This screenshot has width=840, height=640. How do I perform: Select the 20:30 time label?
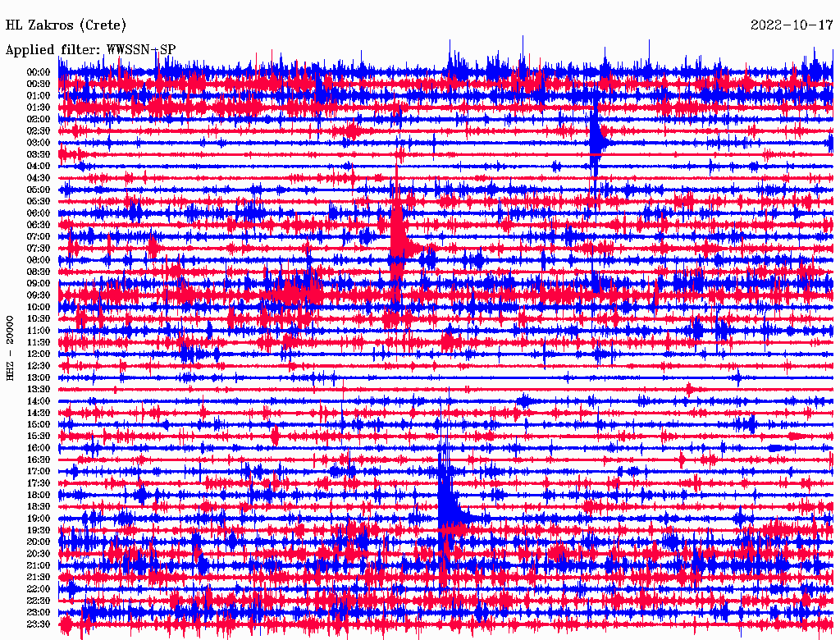(x=39, y=554)
